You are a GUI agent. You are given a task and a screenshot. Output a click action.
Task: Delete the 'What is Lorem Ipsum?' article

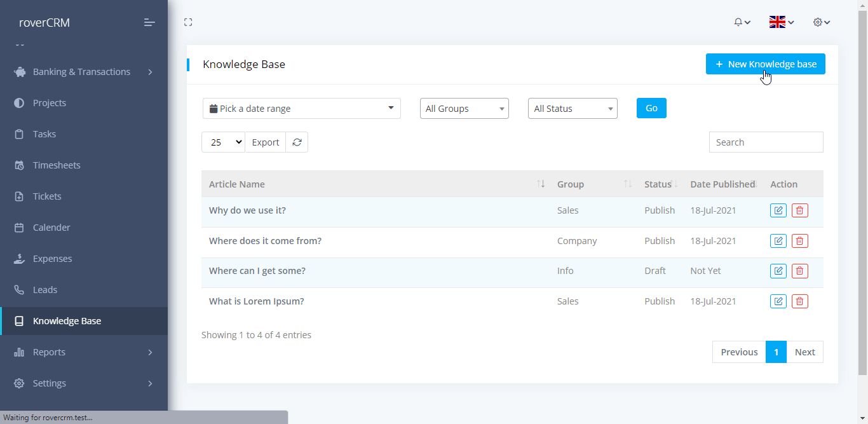800,301
